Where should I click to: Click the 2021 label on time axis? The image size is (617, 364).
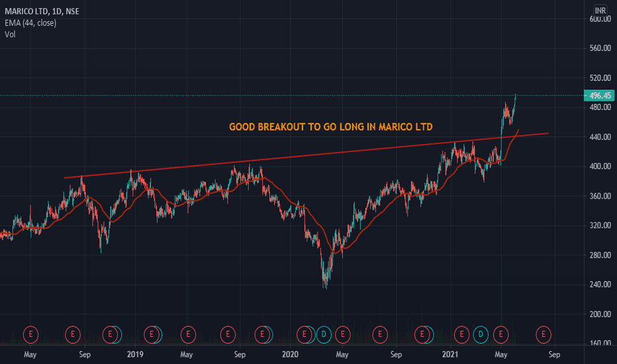tap(450, 355)
